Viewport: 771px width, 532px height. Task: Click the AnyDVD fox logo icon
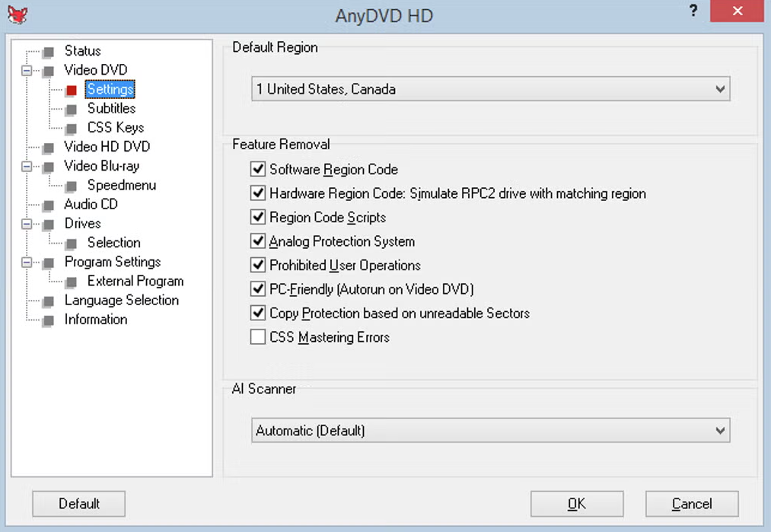(17, 14)
